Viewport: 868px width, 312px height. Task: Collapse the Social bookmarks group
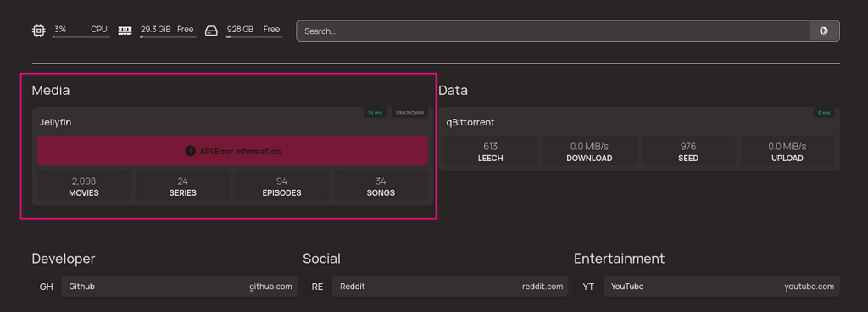(x=321, y=259)
